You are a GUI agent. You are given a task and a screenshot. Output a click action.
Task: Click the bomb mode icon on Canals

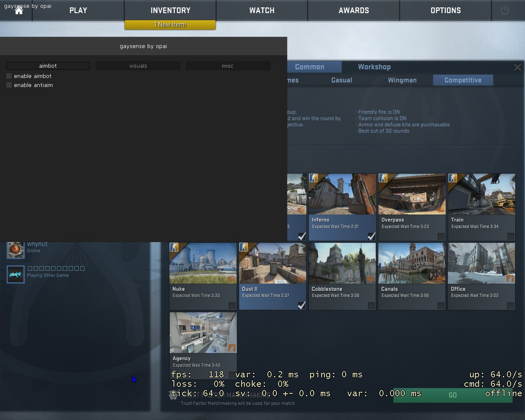[441, 279]
